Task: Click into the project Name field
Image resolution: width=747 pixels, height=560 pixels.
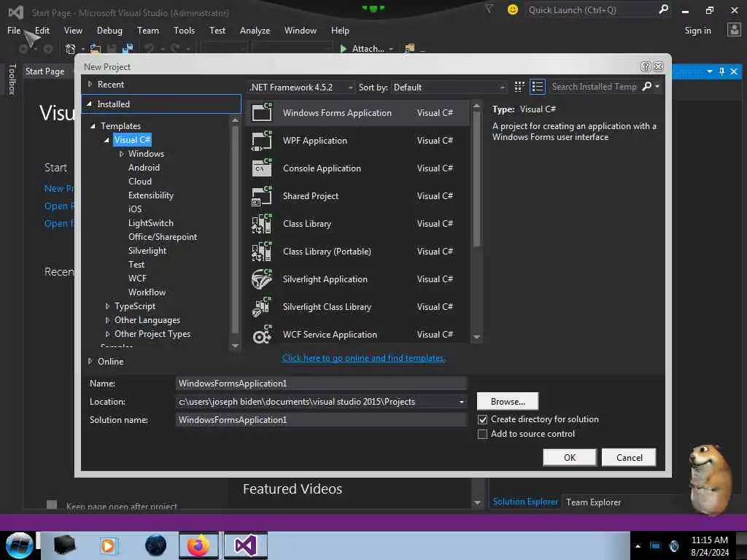Action: tap(321, 384)
